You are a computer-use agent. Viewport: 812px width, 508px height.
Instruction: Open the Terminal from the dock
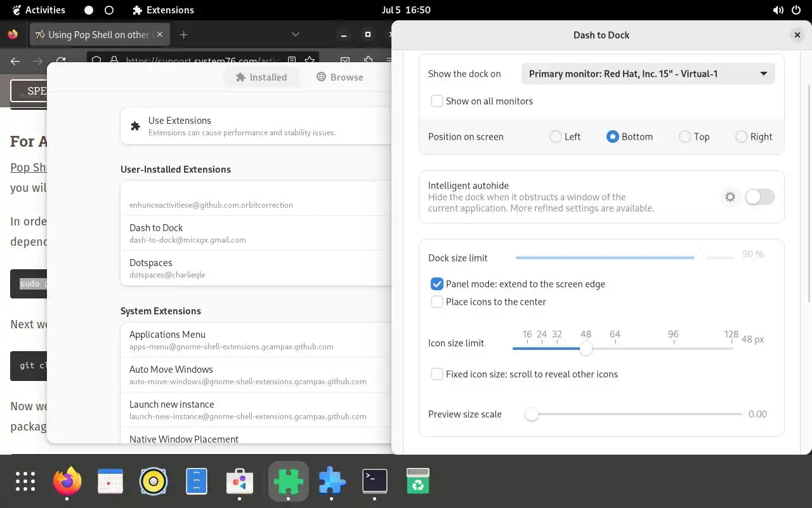[x=375, y=481]
